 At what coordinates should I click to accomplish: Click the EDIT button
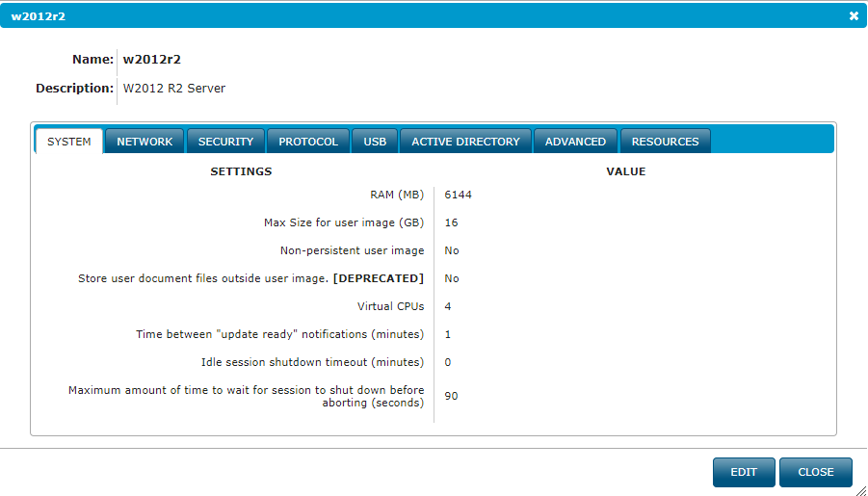coord(744,472)
